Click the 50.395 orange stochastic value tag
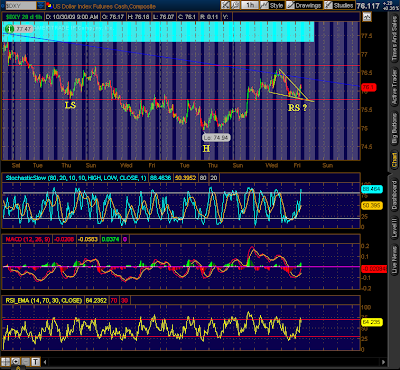This screenshot has height=370, width=400. [371, 206]
